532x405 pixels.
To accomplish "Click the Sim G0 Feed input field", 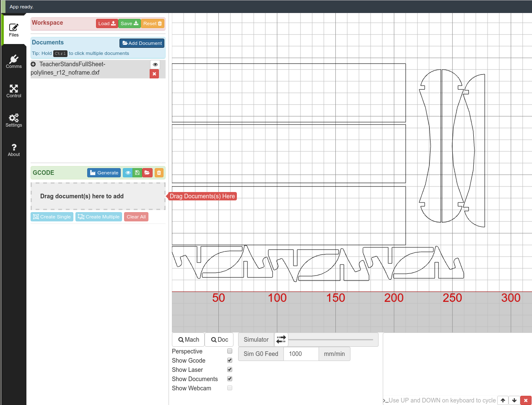I will (x=301, y=354).
